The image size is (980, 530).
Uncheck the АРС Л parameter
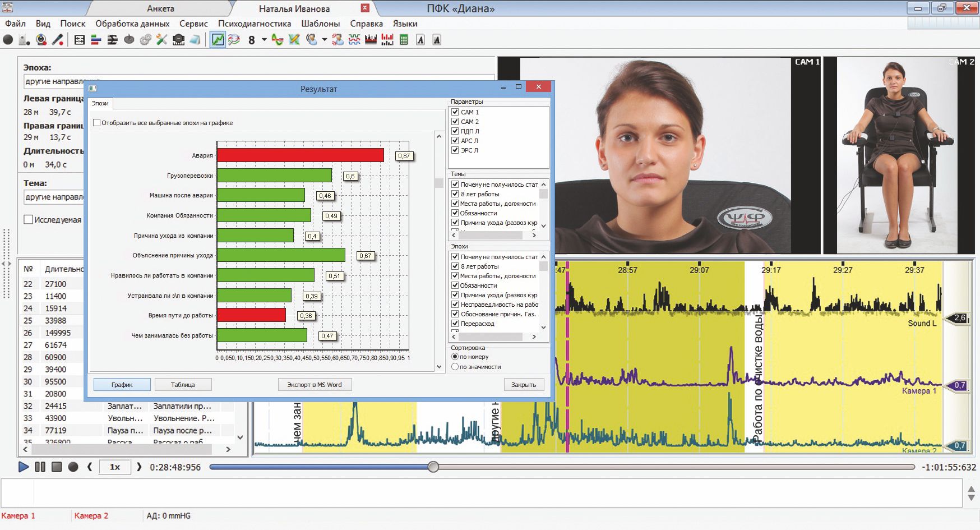pos(455,141)
